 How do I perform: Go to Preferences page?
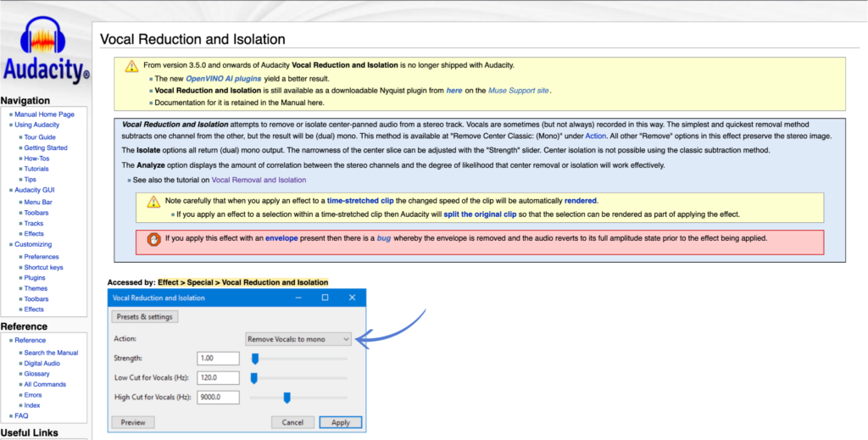click(42, 257)
